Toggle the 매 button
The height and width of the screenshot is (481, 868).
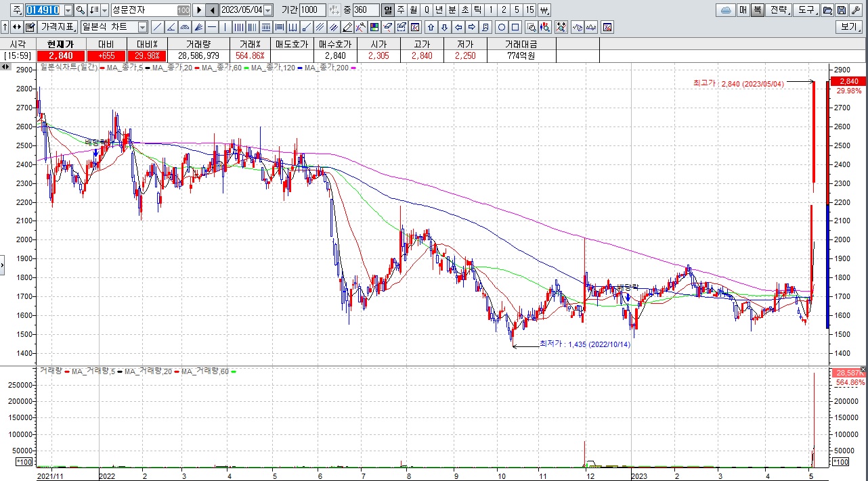coord(743,10)
